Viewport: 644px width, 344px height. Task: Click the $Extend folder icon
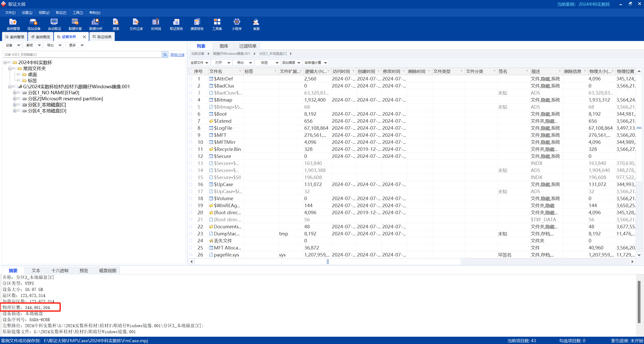point(211,121)
